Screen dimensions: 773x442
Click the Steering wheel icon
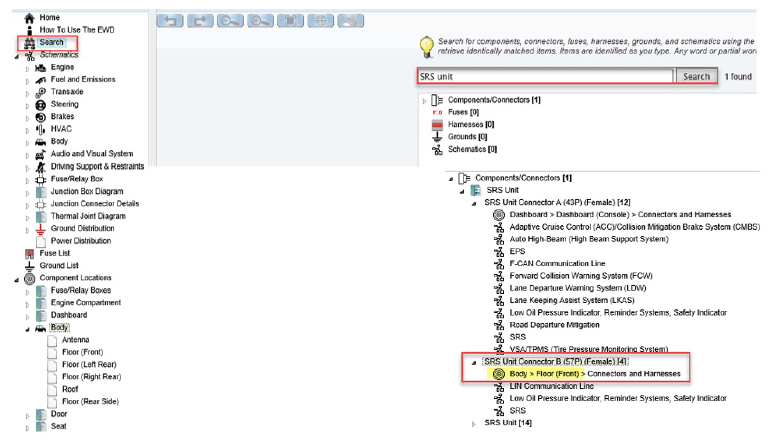pyautogui.click(x=40, y=104)
